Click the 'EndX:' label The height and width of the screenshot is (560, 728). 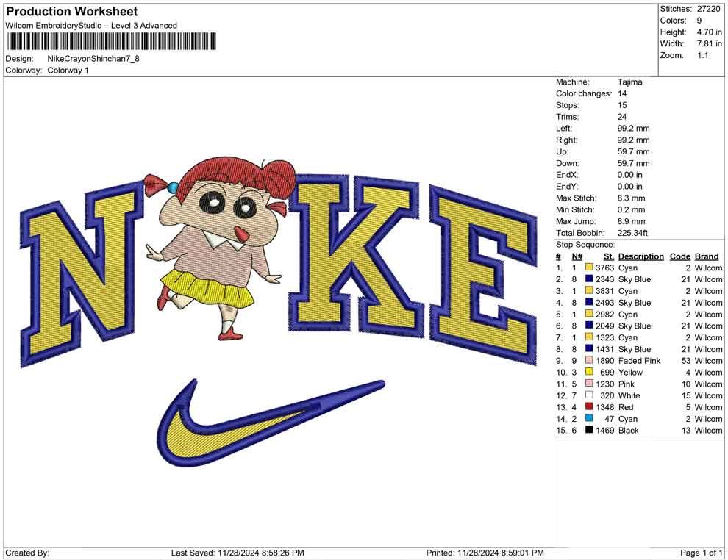[x=567, y=174]
